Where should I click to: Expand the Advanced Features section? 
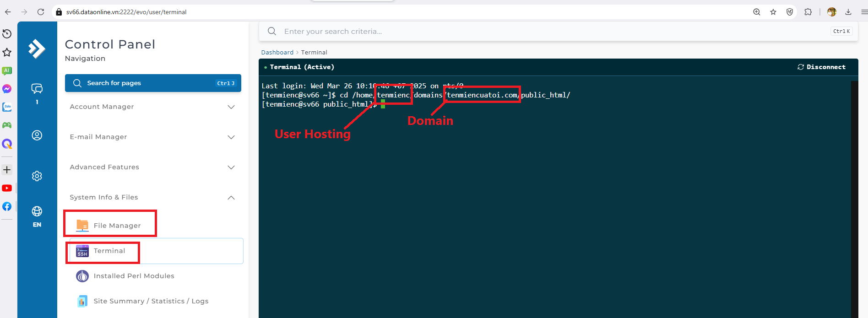coord(153,167)
